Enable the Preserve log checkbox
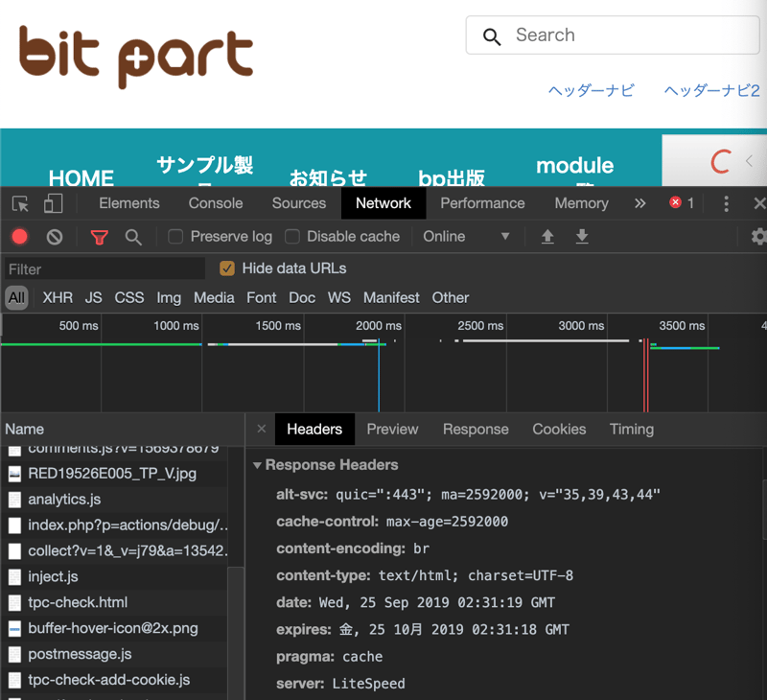Screen dimensions: 767x700 [175, 237]
